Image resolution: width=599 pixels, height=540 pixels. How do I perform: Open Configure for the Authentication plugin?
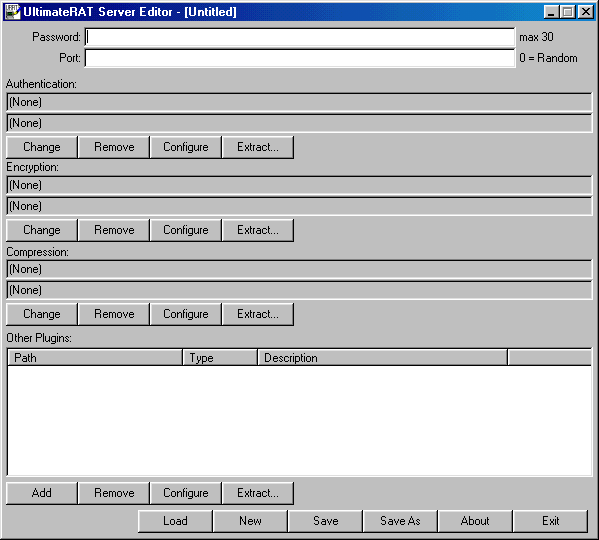[x=186, y=147]
